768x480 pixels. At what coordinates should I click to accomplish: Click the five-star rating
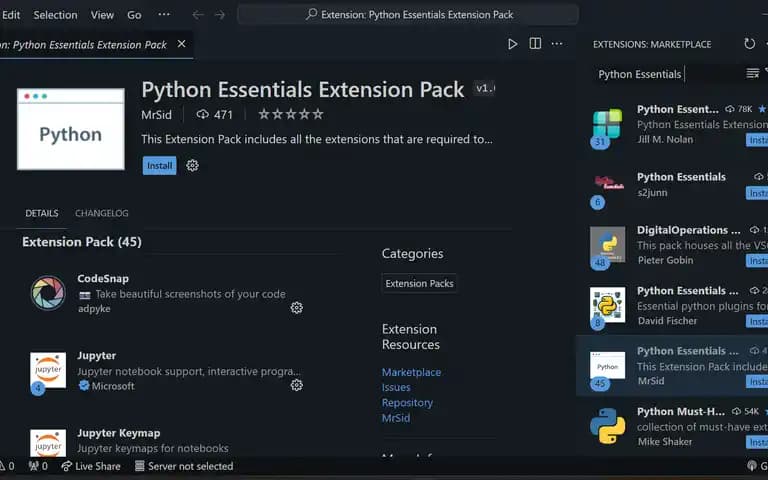[x=291, y=114]
